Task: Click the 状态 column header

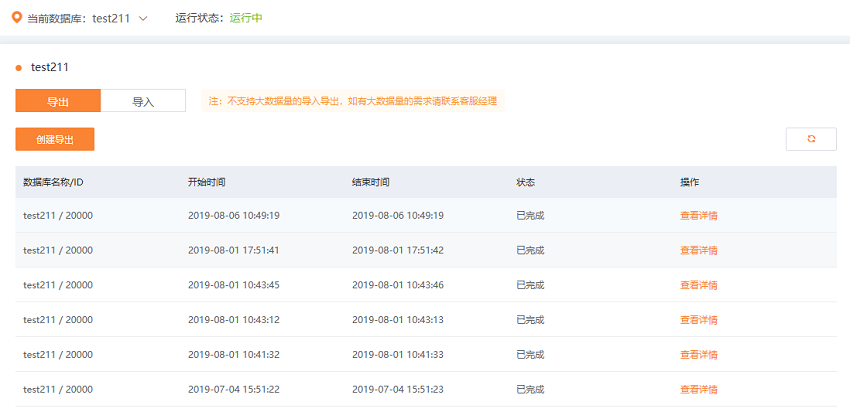Action: tap(526, 182)
